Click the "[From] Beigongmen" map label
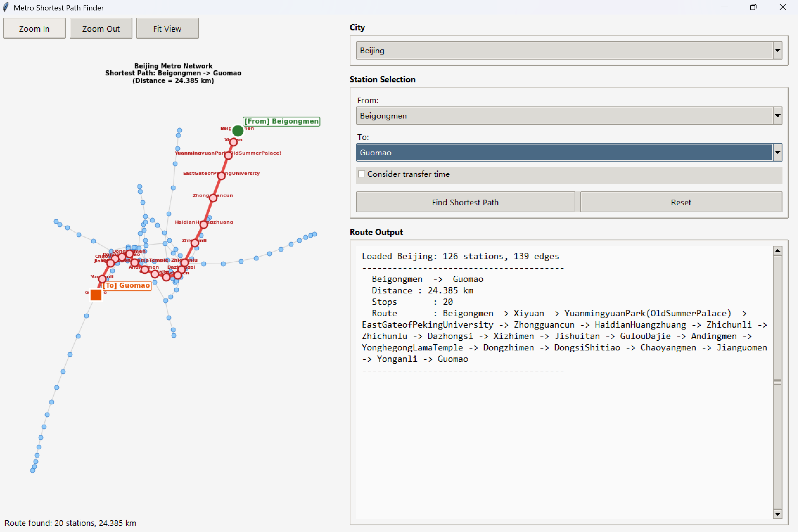The width and height of the screenshot is (798, 532). click(x=282, y=121)
